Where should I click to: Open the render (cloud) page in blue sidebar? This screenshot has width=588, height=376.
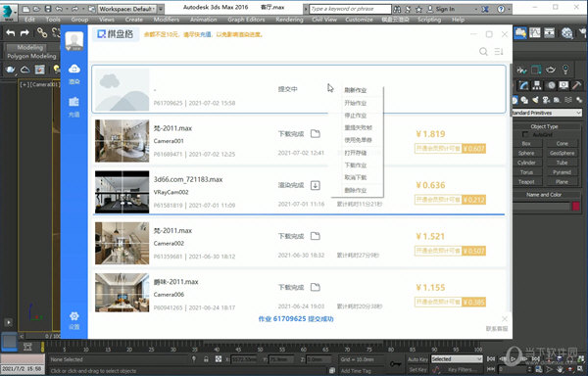[x=74, y=73]
